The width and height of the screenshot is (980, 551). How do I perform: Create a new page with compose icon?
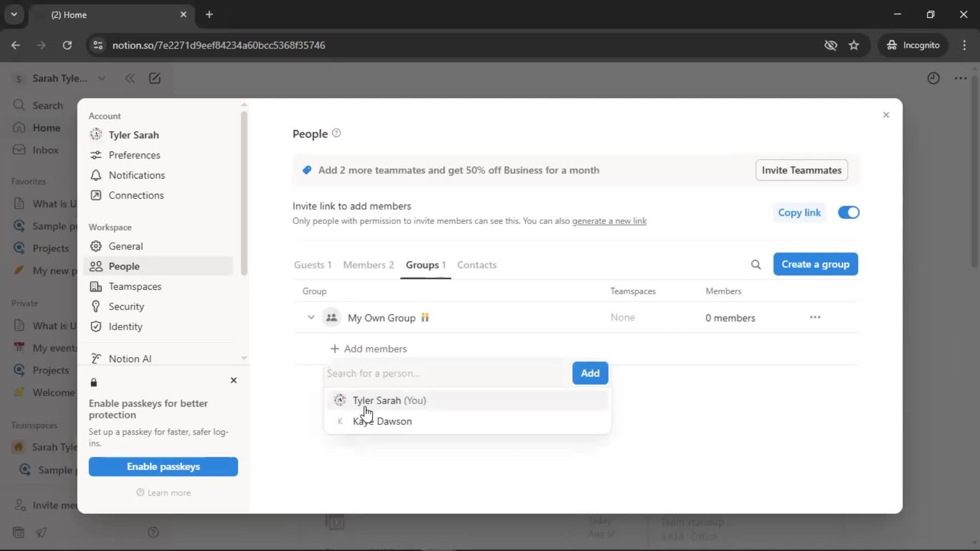pos(155,78)
